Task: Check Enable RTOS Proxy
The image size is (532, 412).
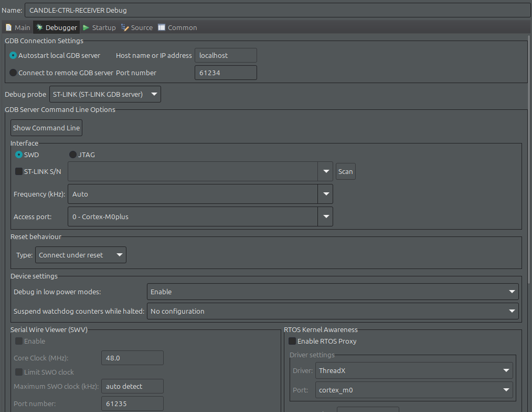Action: (292, 341)
